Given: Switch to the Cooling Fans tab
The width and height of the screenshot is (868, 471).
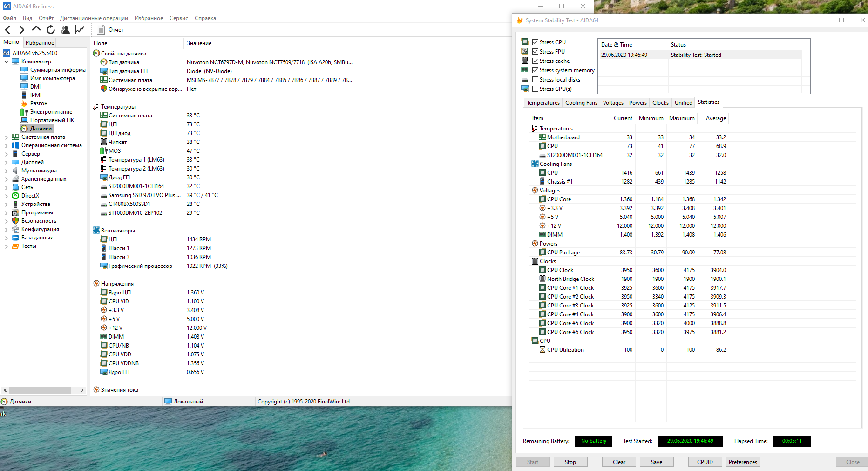Looking at the screenshot, I should (581, 103).
